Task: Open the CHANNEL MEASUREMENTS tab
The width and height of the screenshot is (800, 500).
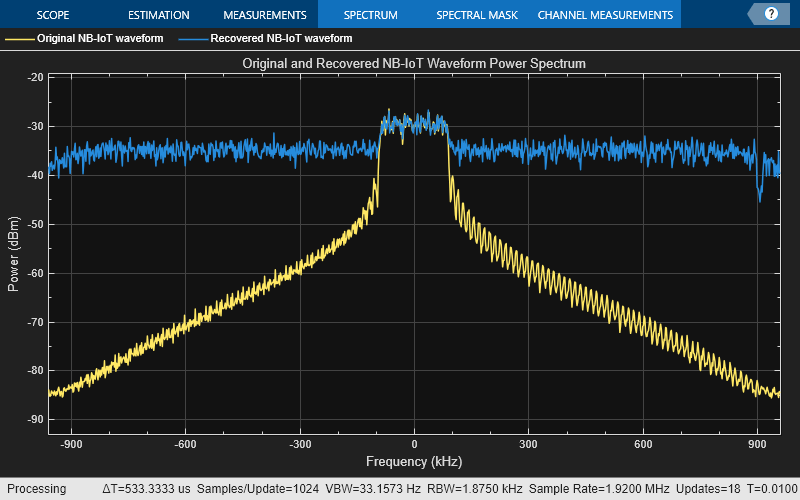Action: pyautogui.click(x=605, y=15)
